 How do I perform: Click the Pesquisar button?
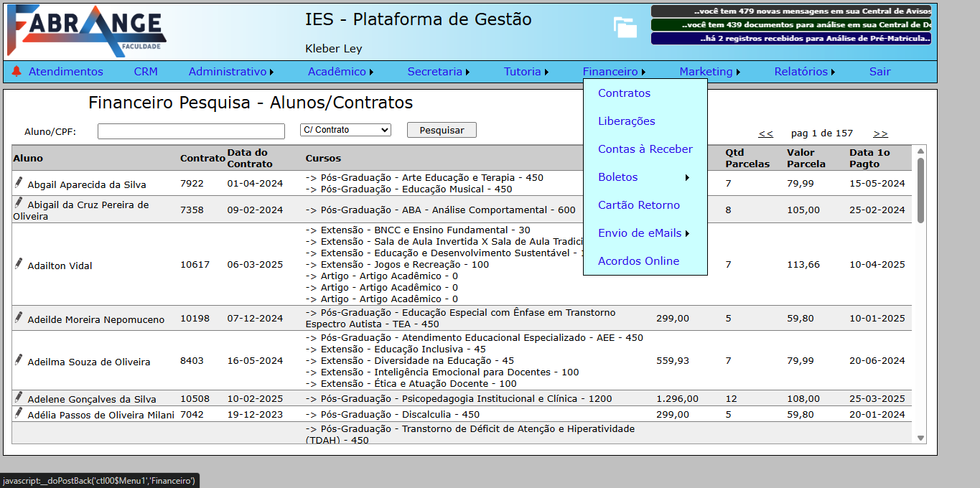tap(442, 130)
